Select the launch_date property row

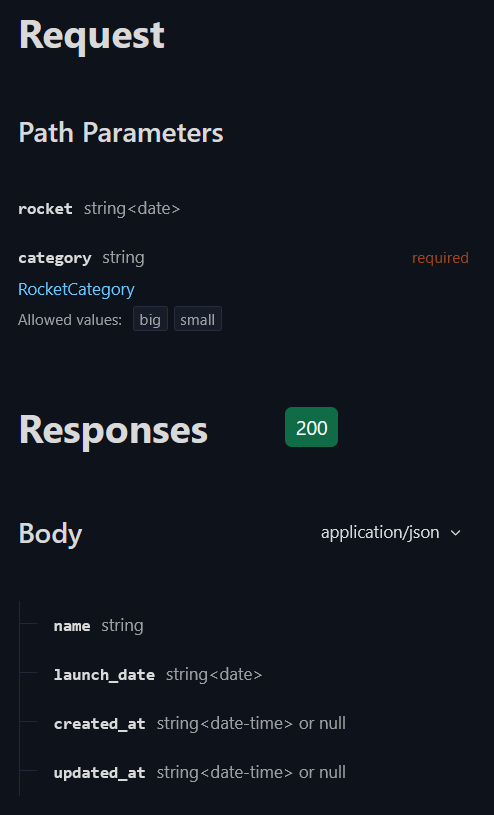[x=244, y=675]
